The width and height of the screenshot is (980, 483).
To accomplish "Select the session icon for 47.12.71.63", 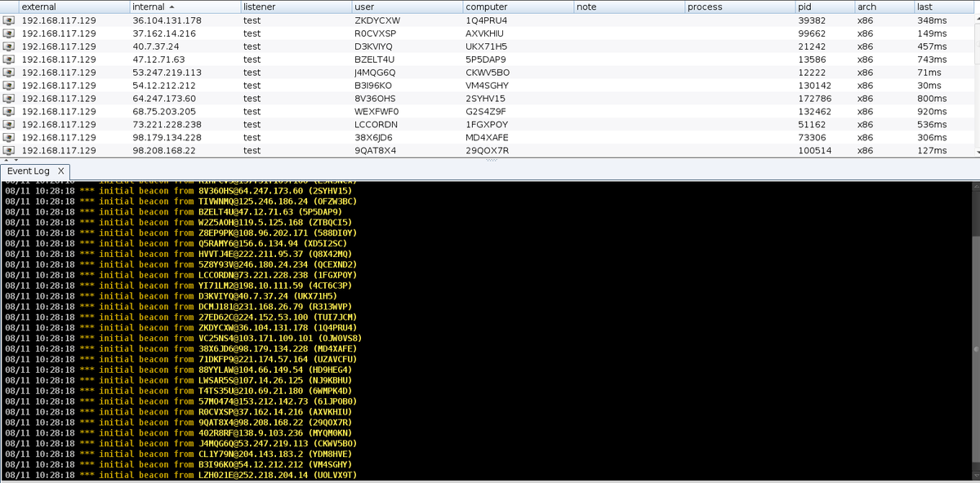I will (9, 60).
